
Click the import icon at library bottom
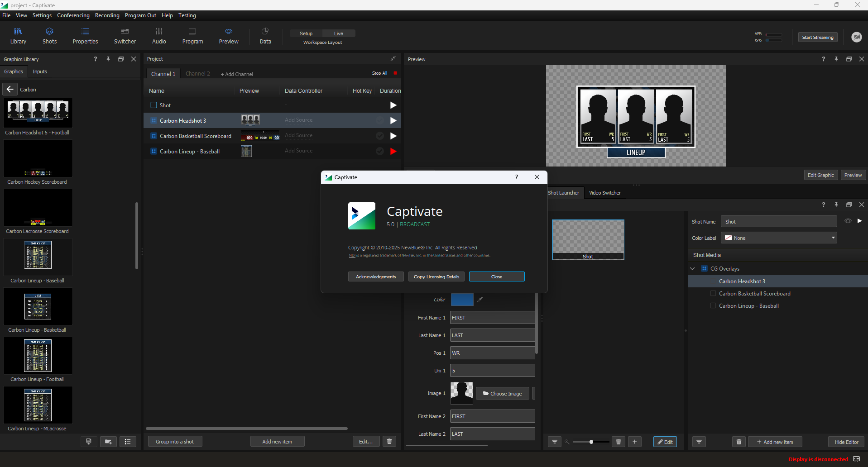click(89, 442)
